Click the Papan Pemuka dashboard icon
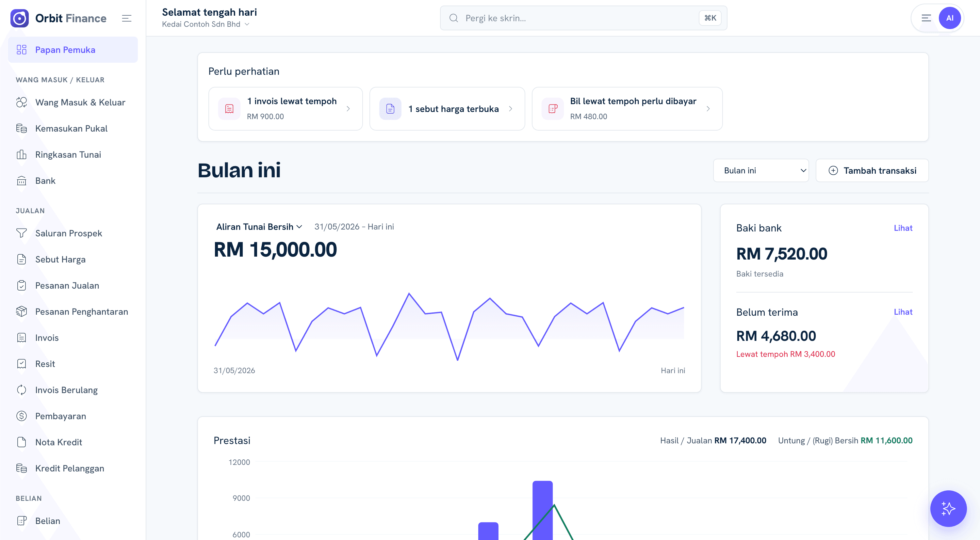Viewport: 980px width, 540px height. coord(22,50)
